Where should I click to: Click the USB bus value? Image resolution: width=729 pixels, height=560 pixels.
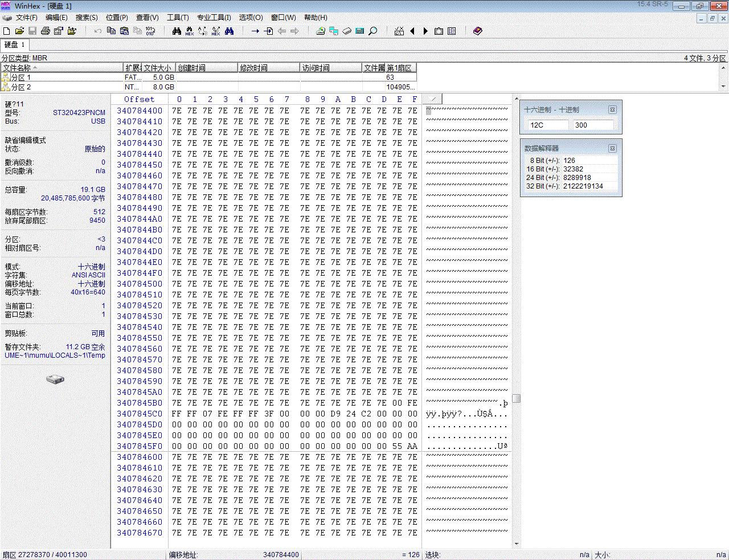pos(98,121)
